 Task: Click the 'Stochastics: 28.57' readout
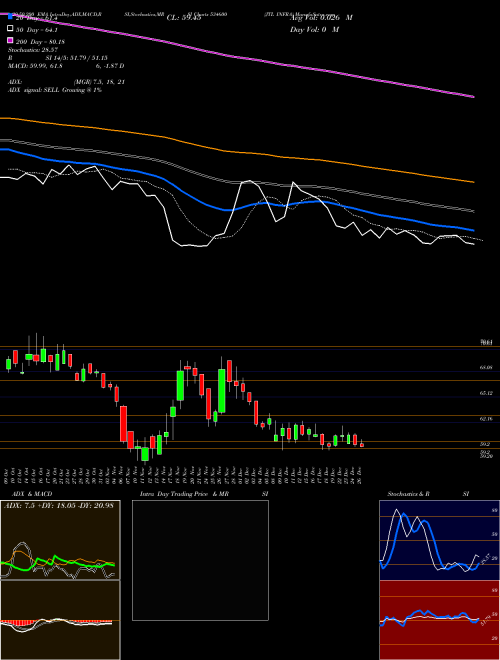point(31,50)
